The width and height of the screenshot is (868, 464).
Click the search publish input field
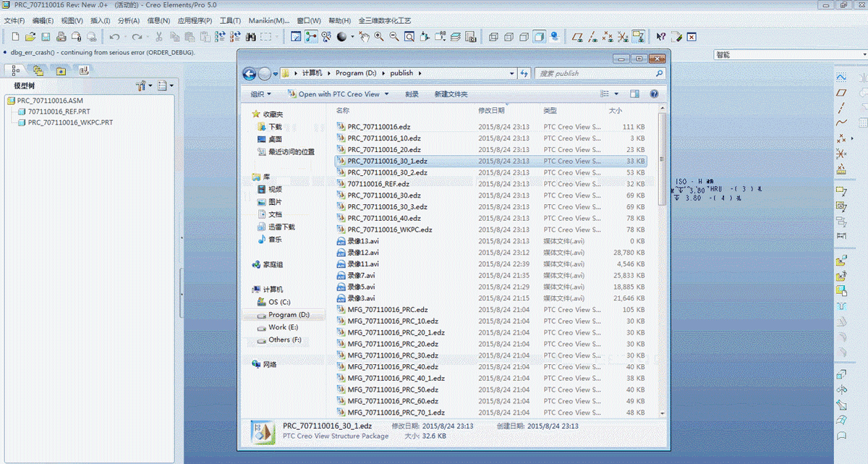pyautogui.click(x=600, y=73)
